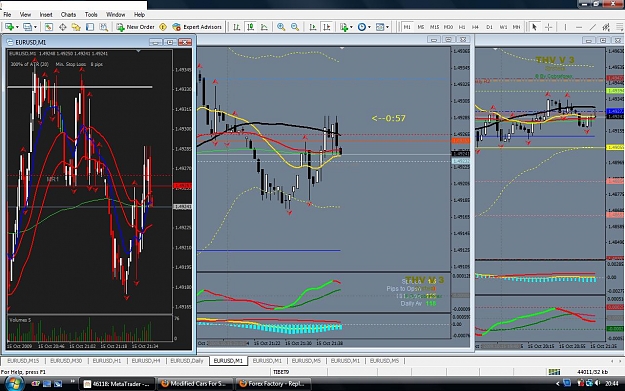The image size is (625, 391).
Task: Select the horizontal line drawing tool
Action: [579, 27]
